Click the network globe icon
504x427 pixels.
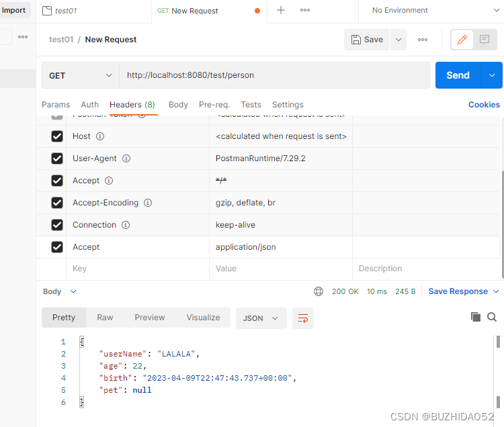(319, 291)
